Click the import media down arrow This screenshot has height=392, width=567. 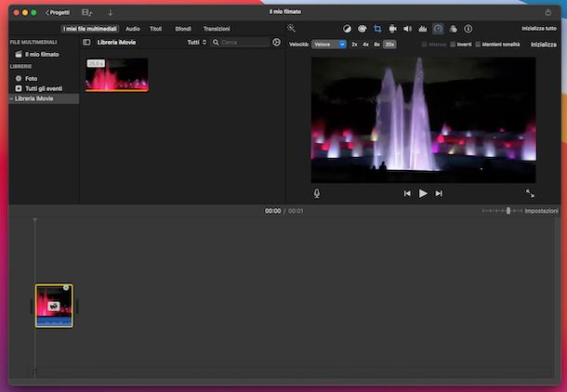click(x=111, y=13)
